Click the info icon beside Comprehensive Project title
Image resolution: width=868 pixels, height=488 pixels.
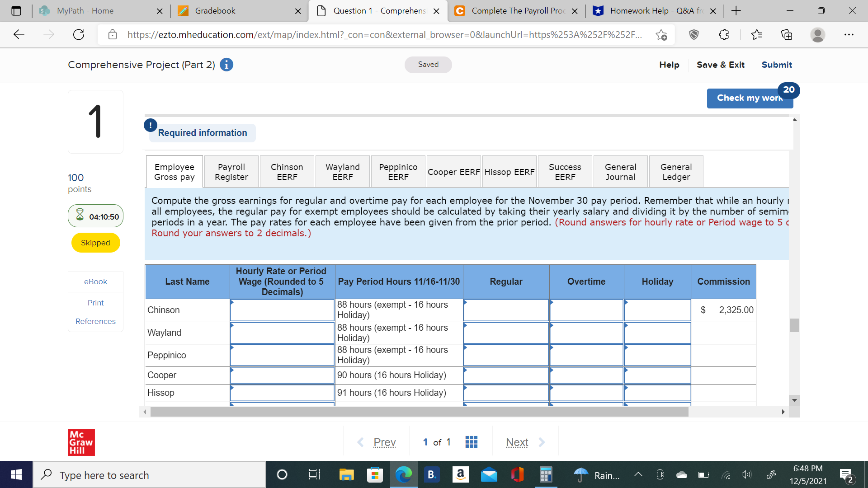pos(226,65)
